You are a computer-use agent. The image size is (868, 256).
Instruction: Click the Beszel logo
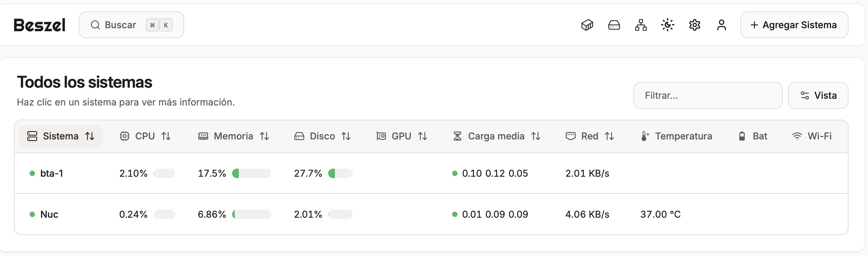point(39,25)
